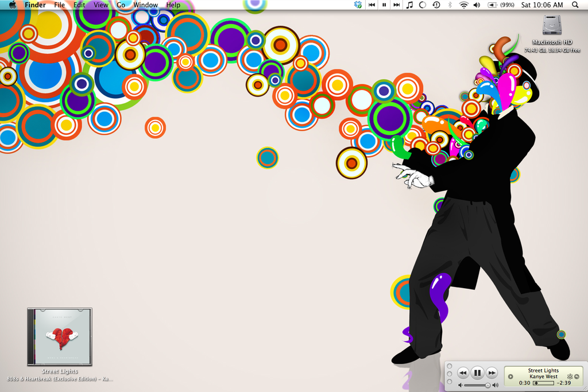
Task: Click the Macintosh HD label
Action: click(x=552, y=42)
